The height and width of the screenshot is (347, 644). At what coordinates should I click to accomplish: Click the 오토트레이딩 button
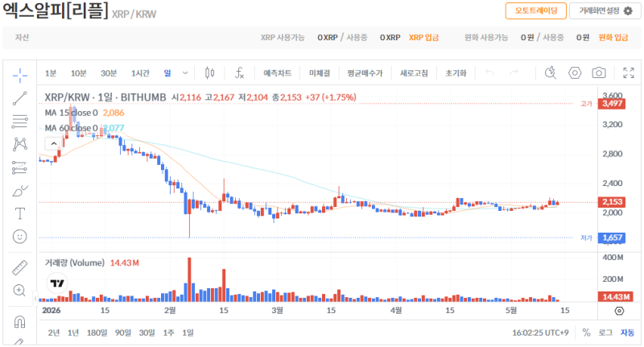536,10
